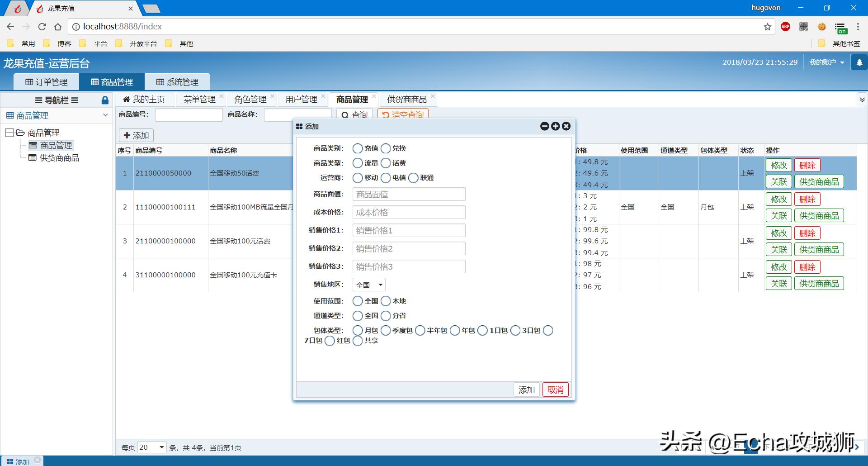The image size is (868, 466).
Task: Click the AdBlock Plus extension icon
Action: point(786,27)
